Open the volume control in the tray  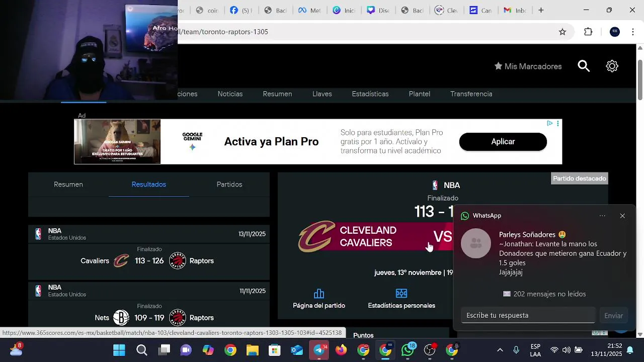click(x=567, y=350)
